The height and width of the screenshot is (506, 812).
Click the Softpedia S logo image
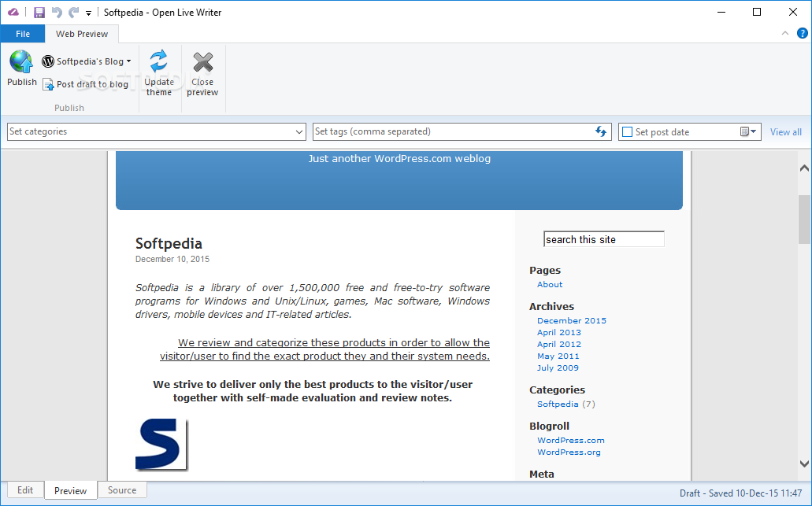pos(161,445)
